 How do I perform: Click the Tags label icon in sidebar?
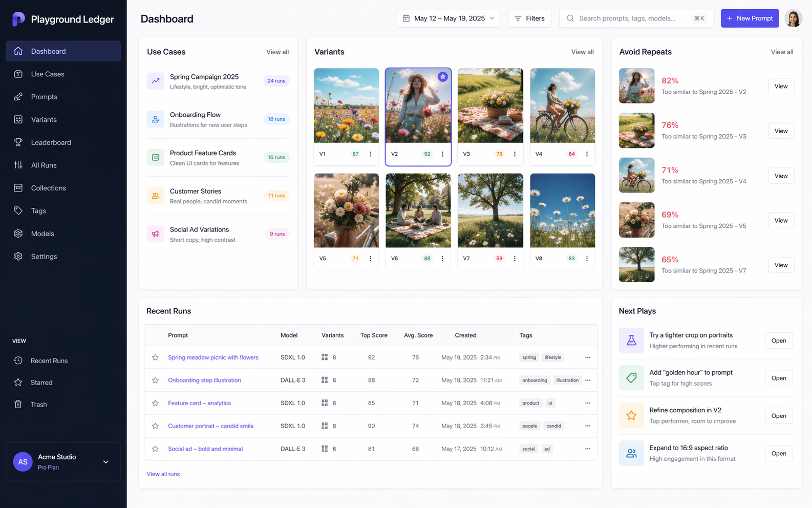[18, 210]
